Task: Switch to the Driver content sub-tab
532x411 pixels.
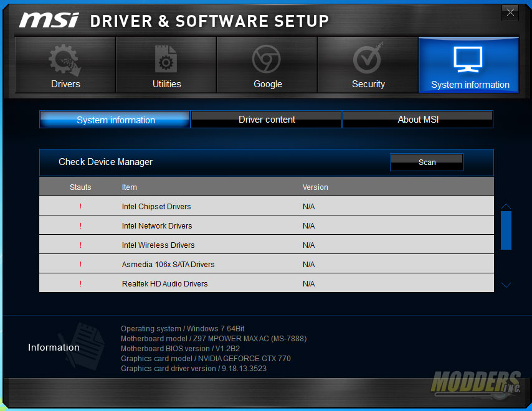Action: point(267,120)
